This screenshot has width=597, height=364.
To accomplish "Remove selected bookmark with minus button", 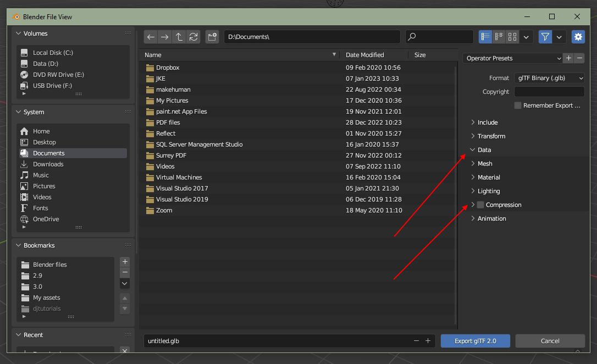I will click(125, 272).
